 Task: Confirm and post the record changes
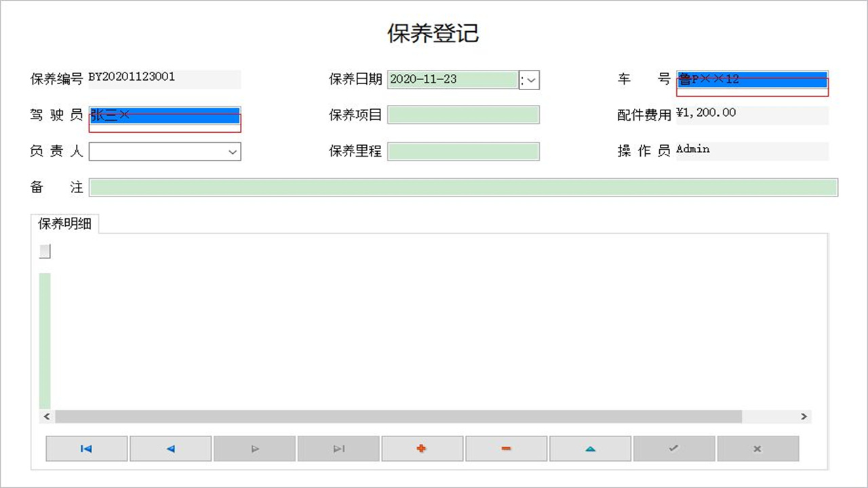coord(674,448)
